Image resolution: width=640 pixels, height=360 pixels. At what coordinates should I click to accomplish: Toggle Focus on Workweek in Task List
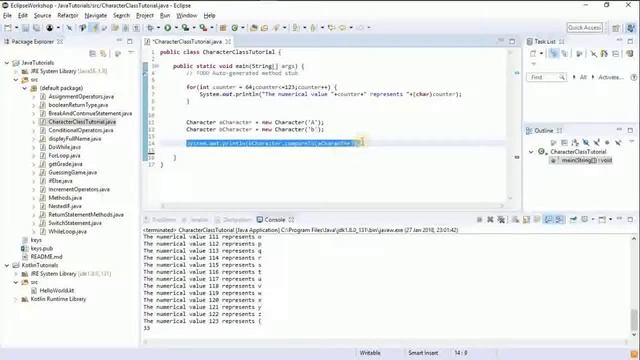(x=579, y=53)
